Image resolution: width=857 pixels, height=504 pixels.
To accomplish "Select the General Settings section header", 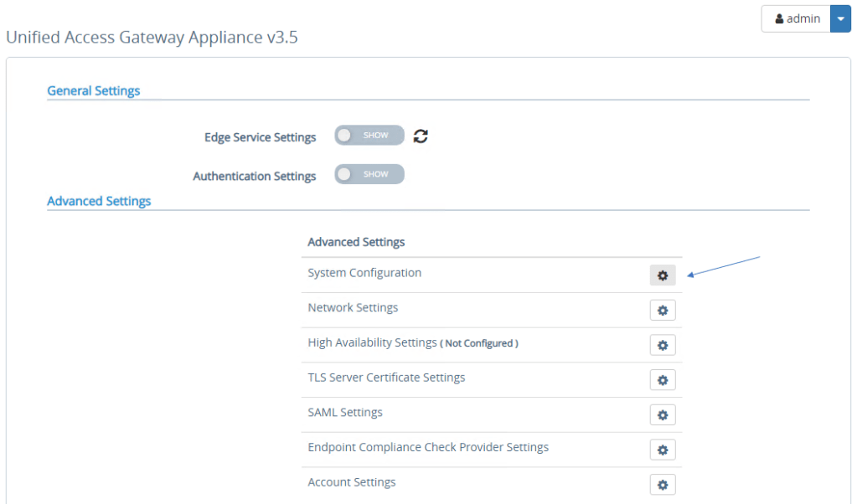I will [x=93, y=90].
